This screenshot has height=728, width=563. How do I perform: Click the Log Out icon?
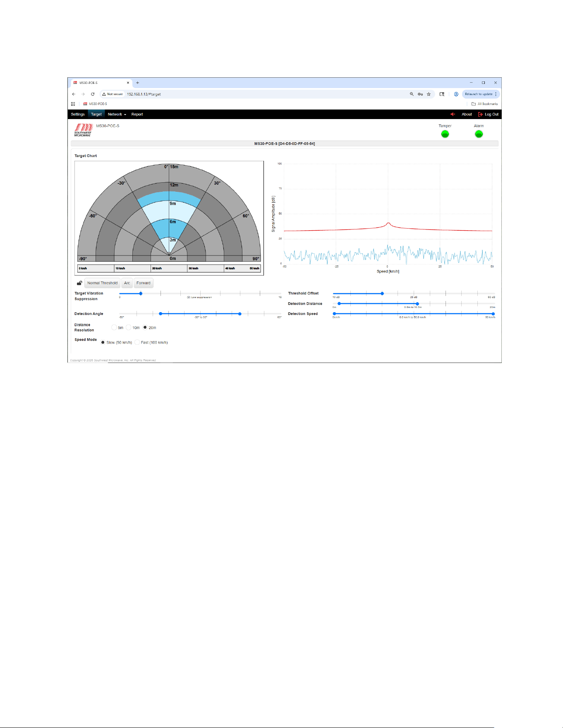tap(481, 115)
